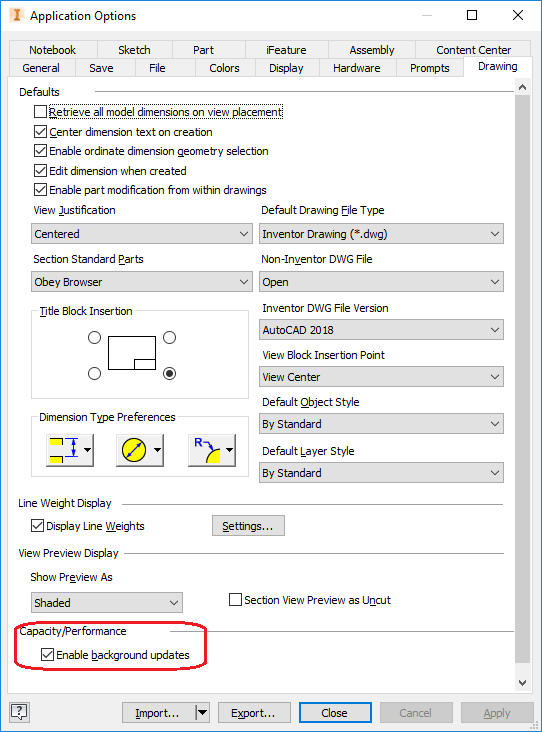
Task: Switch to the Content Center tab
Action: [473, 50]
